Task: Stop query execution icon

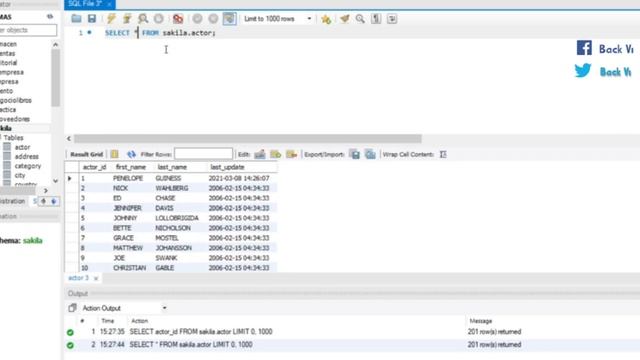Action: click(159, 18)
